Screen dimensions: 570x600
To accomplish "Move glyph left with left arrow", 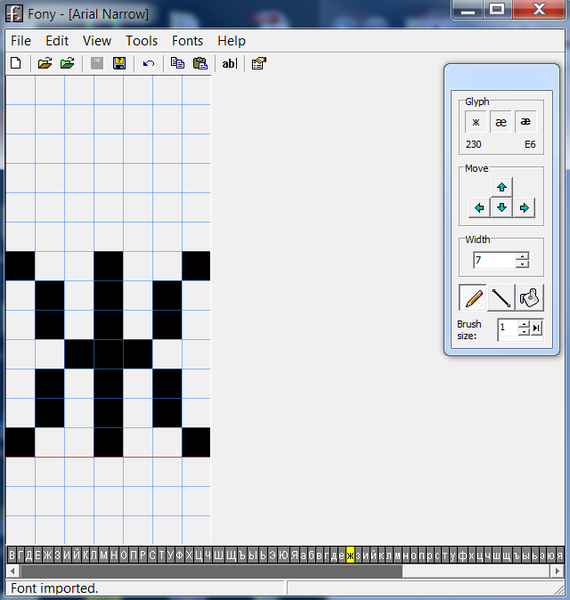I will click(x=479, y=208).
